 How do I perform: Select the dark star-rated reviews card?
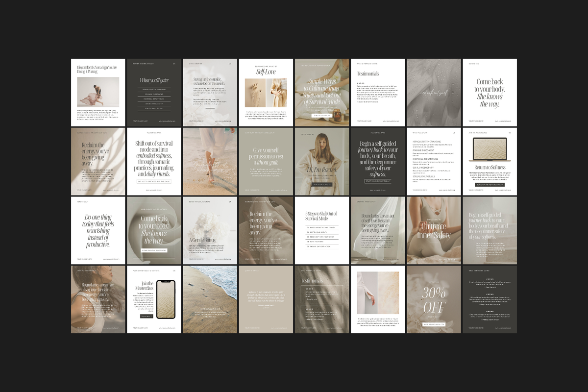[490, 299]
